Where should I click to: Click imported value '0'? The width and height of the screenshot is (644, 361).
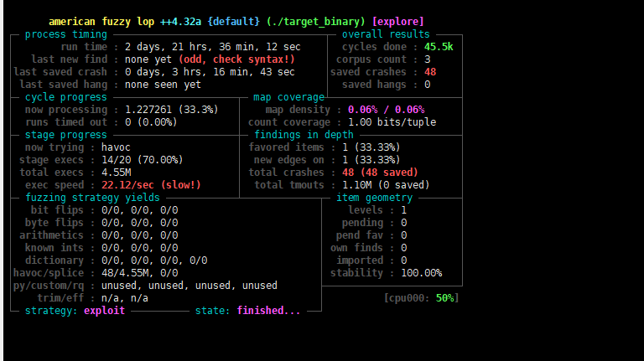point(403,260)
